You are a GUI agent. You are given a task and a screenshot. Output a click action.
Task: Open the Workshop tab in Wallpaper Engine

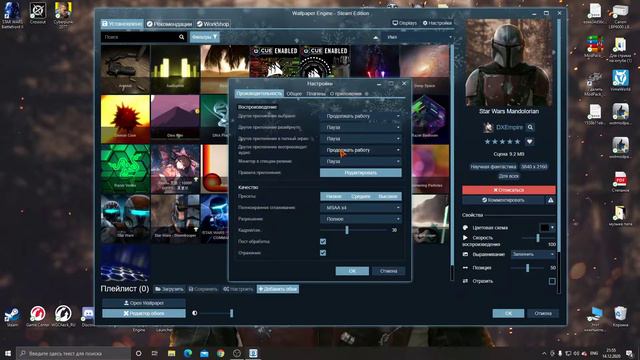click(x=213, y=24)
